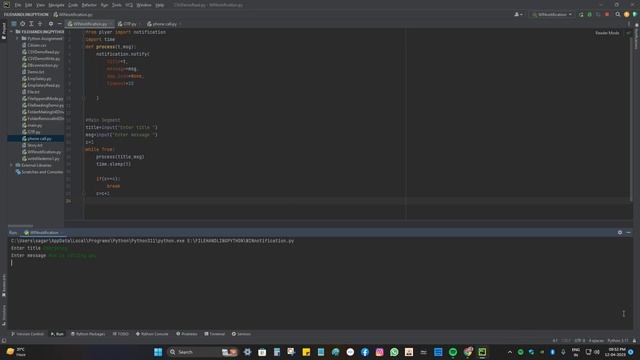Viewport: 640px width, 360px height.
Task: Switch to the phone call.py editor tab
Action: pyautogui.click(x=163, y=24)
